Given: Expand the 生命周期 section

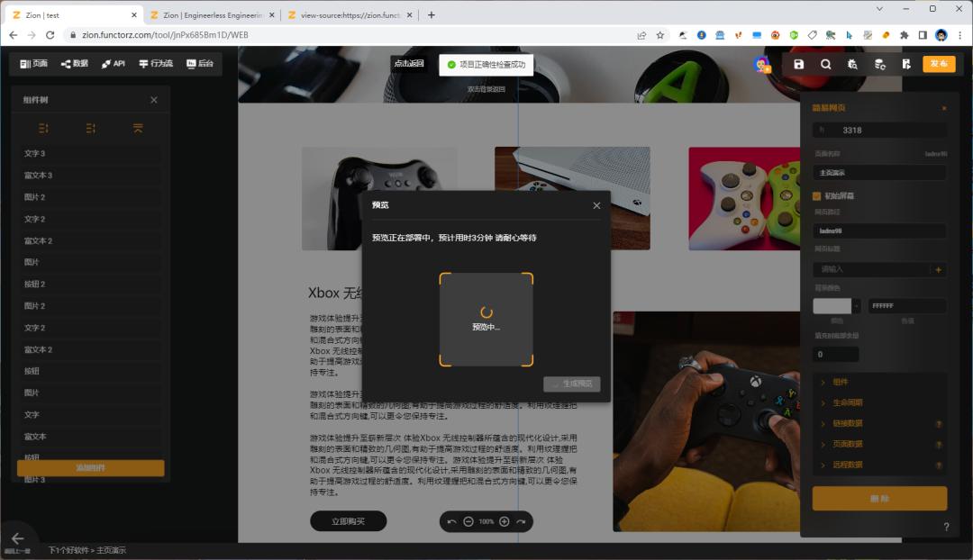Looking at the screenshot, I should tap(842, 402).
